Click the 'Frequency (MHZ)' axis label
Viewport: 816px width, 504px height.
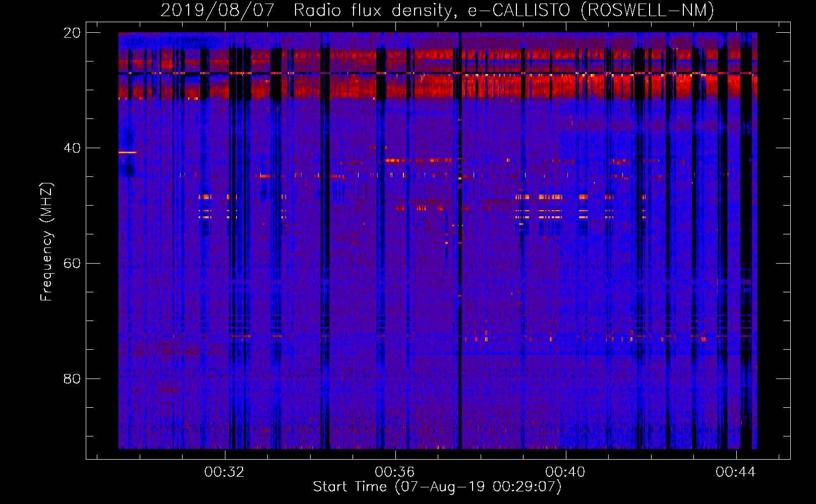tap(46, 242)
